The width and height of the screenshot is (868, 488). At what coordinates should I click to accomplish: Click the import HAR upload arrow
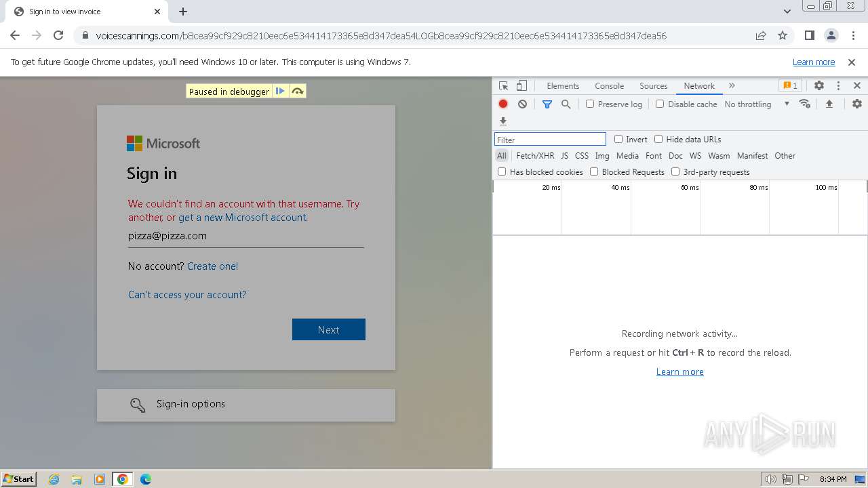tap(829, 104)
